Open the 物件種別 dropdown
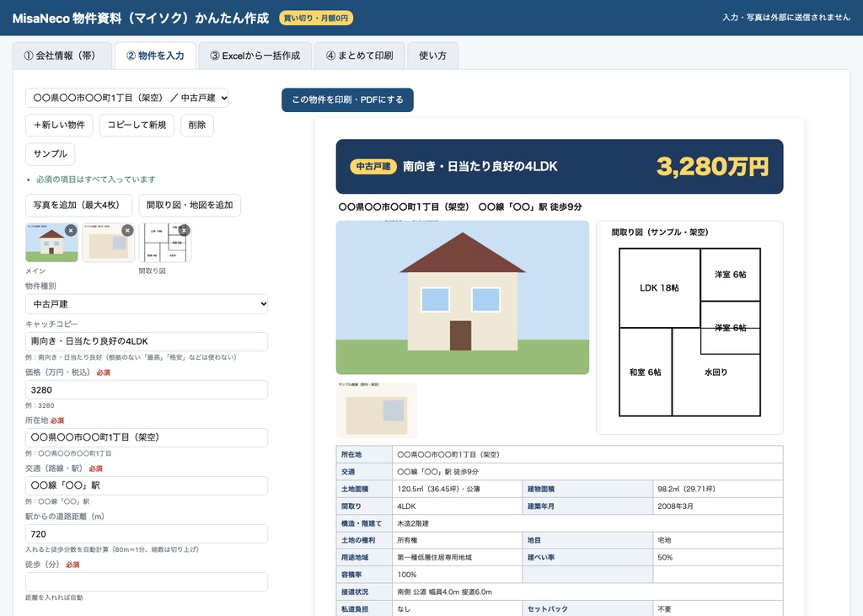The width and height of the screenshot is (863, 616). pyautogui.click(x=147, y=304)
